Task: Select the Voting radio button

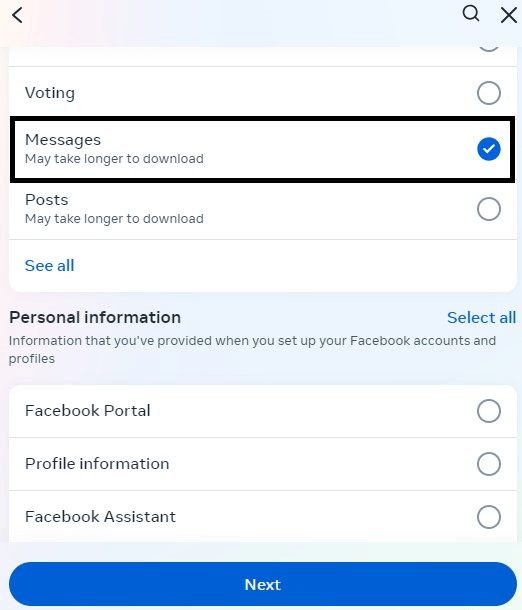Action: click(489, 93)
